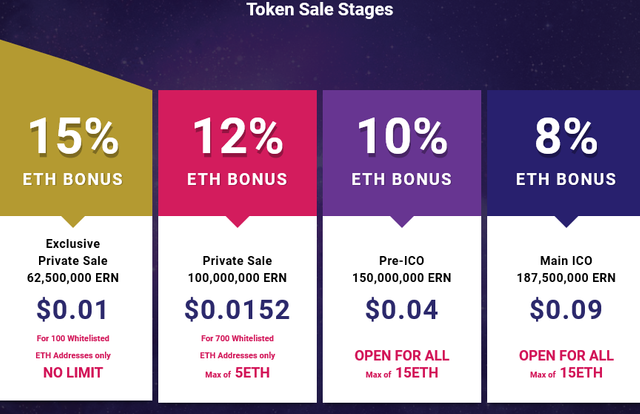Click the $0.01 token price

coord(73,310)
